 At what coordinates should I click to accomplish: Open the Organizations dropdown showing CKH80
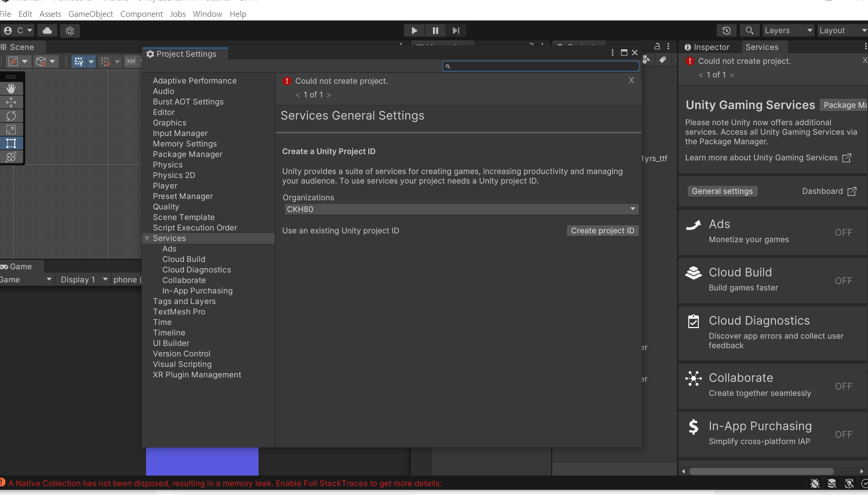(461, 209)
